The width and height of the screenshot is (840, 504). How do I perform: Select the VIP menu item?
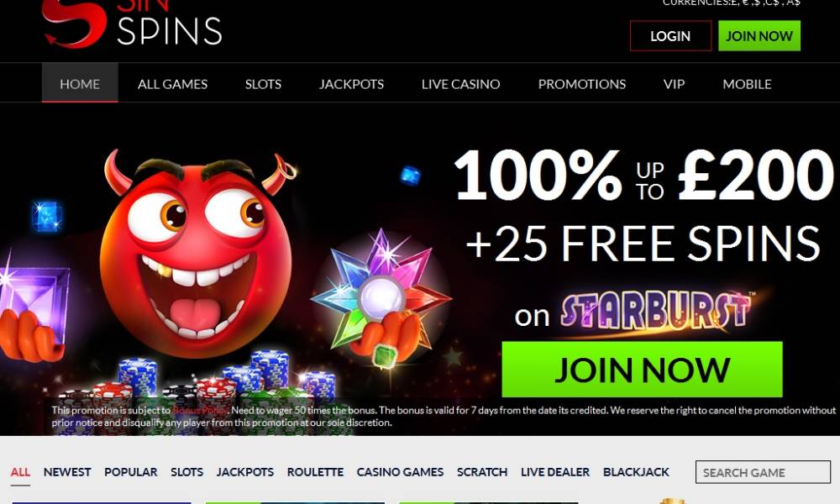click(674, 84)
